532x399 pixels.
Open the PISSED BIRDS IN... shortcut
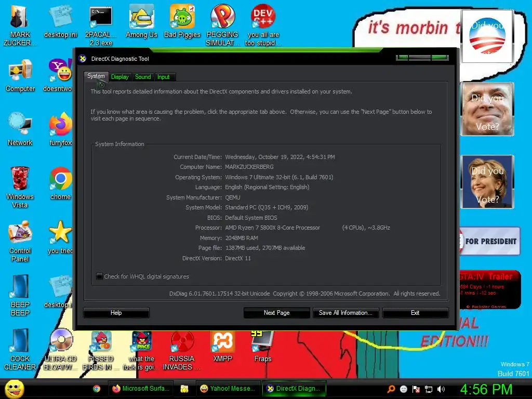[101, 350]
